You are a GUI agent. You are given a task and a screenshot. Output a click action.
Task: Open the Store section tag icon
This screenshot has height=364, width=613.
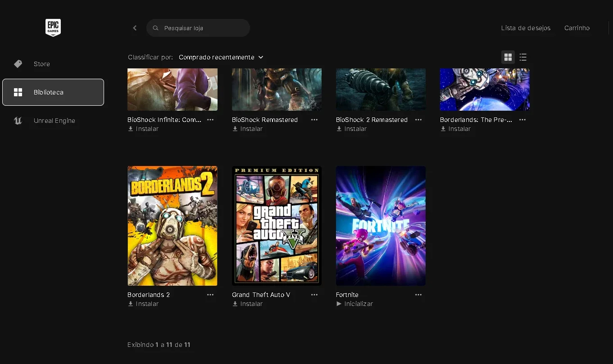18,64
